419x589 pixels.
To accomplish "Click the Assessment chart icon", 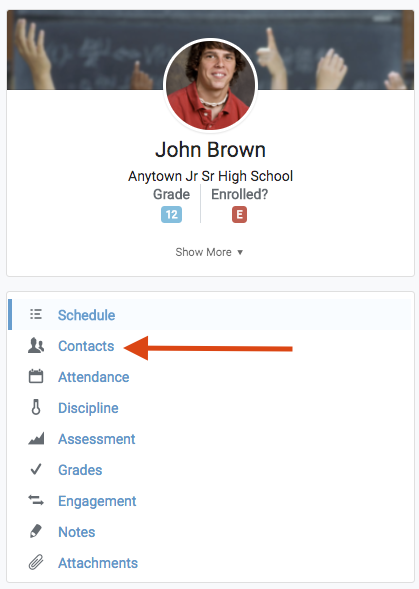I will point(36,438).
